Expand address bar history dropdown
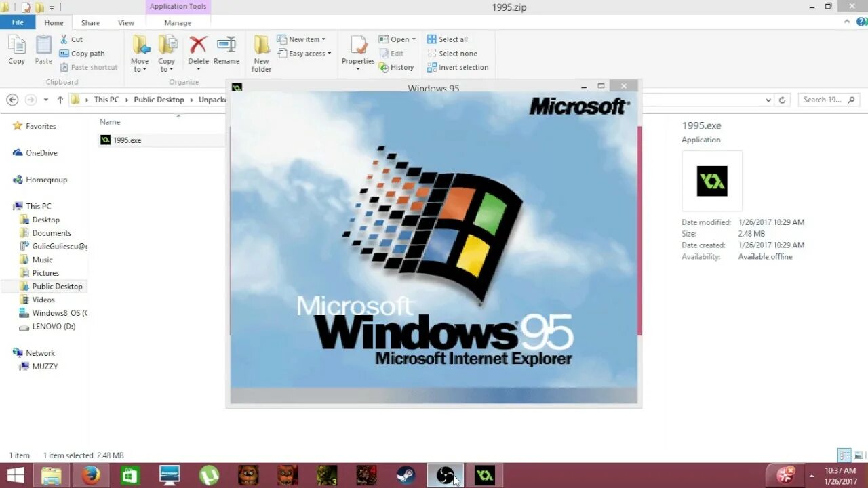Screen dimensions: 868x488 click(x=768, y=100)
